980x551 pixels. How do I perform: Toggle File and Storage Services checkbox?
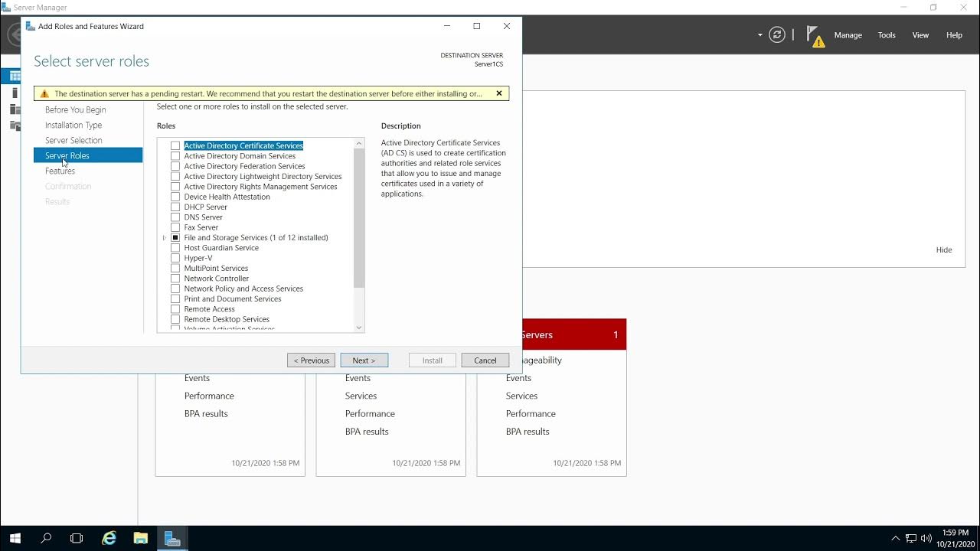[x=175, y=238]
